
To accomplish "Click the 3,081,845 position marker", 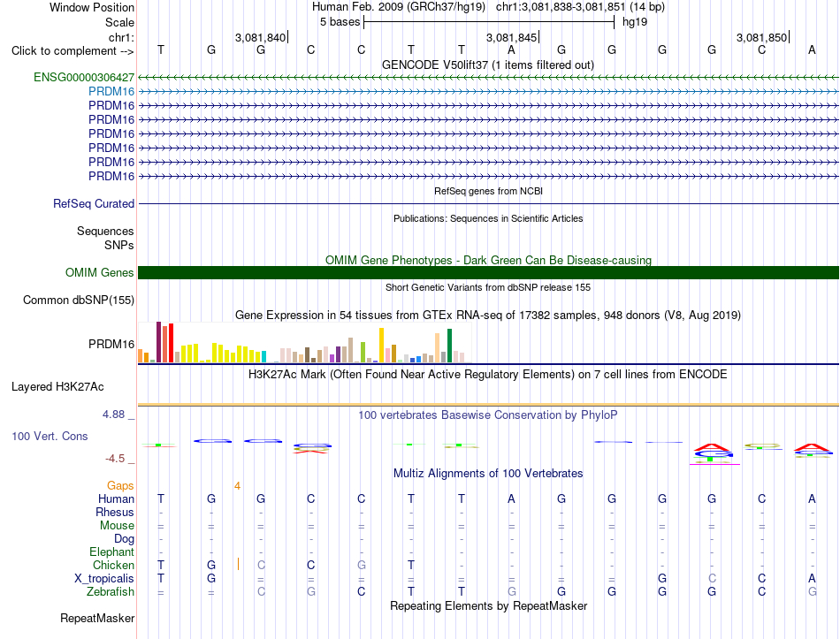I will pos(512,37).
